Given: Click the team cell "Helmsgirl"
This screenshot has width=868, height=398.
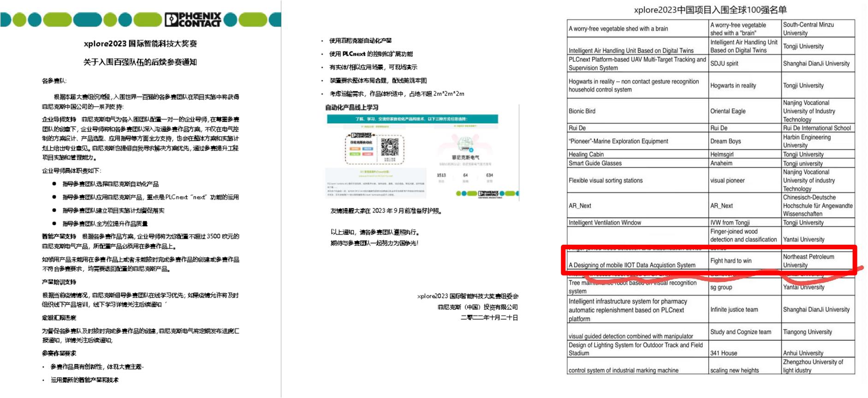Looking at the screenshot, I should [745, 154].
